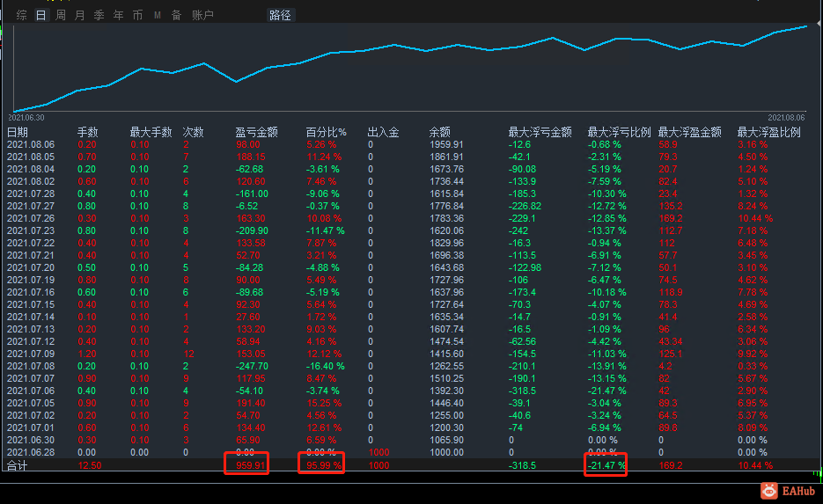This screenshot has width=823, height=504.
Task: Open the 年 yearly tab
Action: (119, 15)
